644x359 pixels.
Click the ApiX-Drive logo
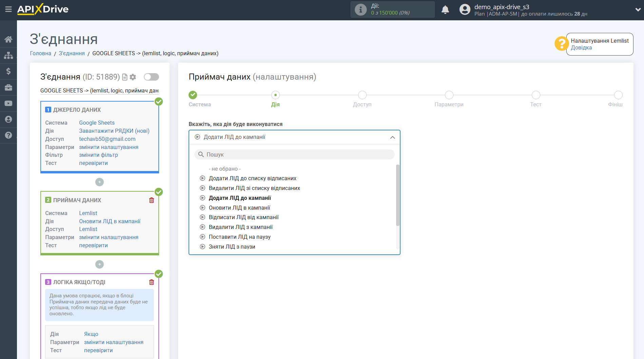pos(43,9)
